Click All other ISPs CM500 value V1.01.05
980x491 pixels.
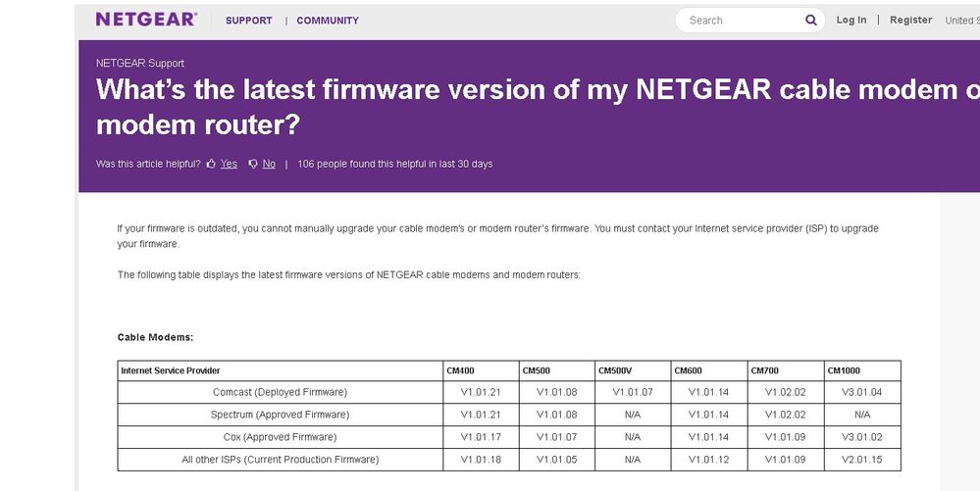pyautogui.click(x=557, y=460)
